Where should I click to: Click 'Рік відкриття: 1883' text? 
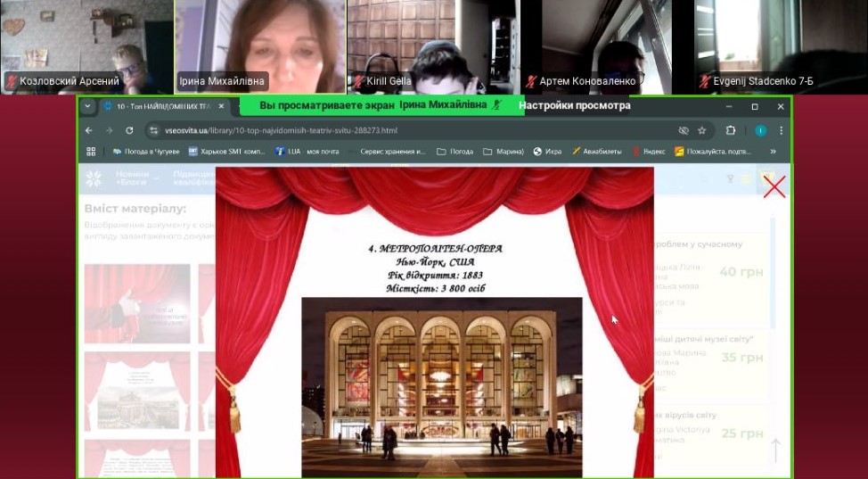[436, 276]
